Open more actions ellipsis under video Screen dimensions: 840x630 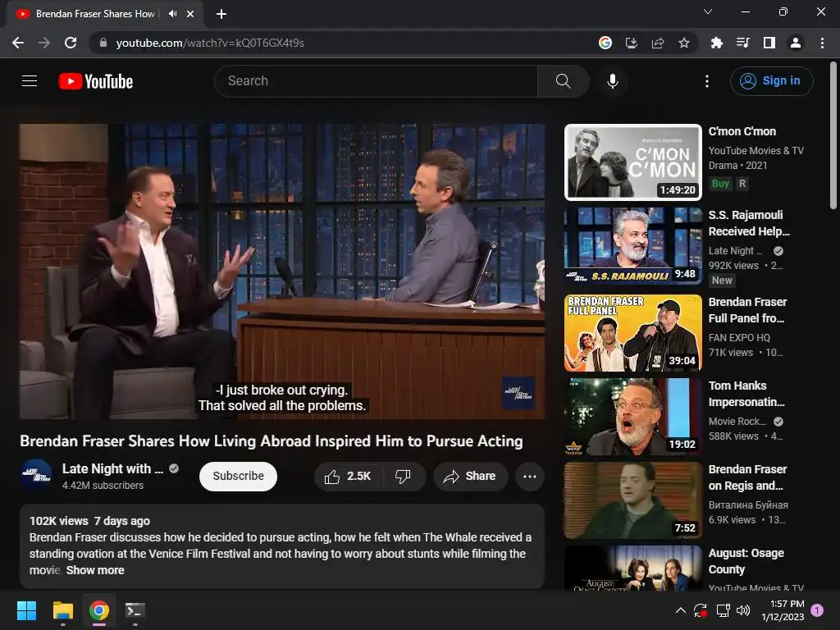click(529, 477)
